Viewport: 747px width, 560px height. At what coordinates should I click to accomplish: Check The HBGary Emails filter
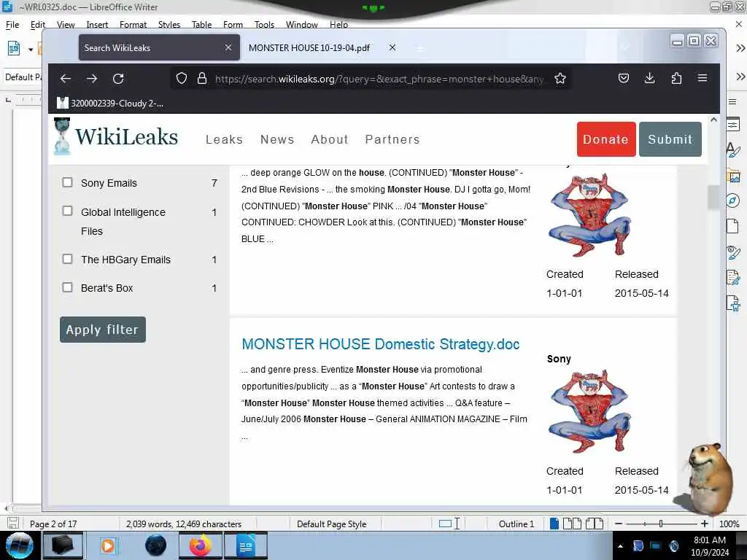coord(68,259)
